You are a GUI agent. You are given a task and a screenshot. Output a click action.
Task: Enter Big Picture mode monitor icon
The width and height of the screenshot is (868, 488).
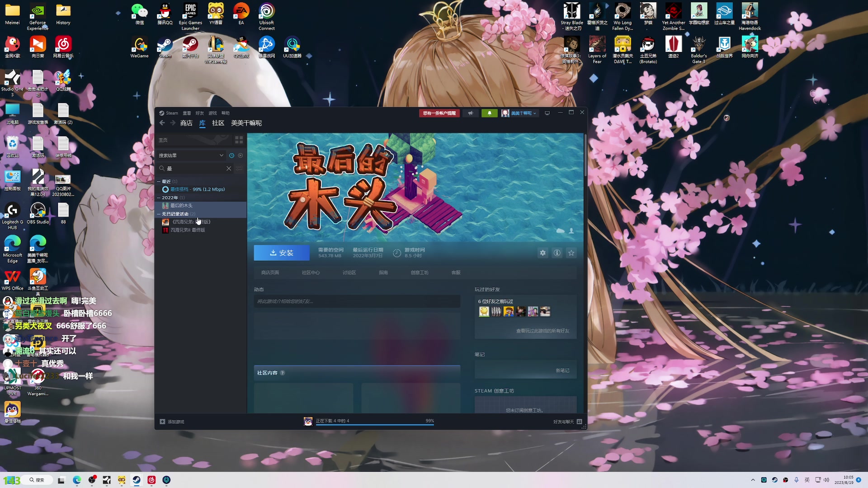click(547, 113)
